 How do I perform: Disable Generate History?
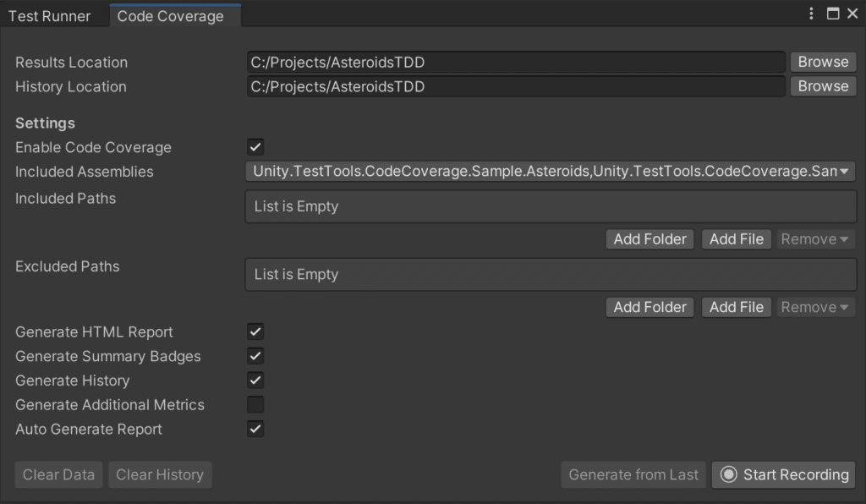pos(255,380)
